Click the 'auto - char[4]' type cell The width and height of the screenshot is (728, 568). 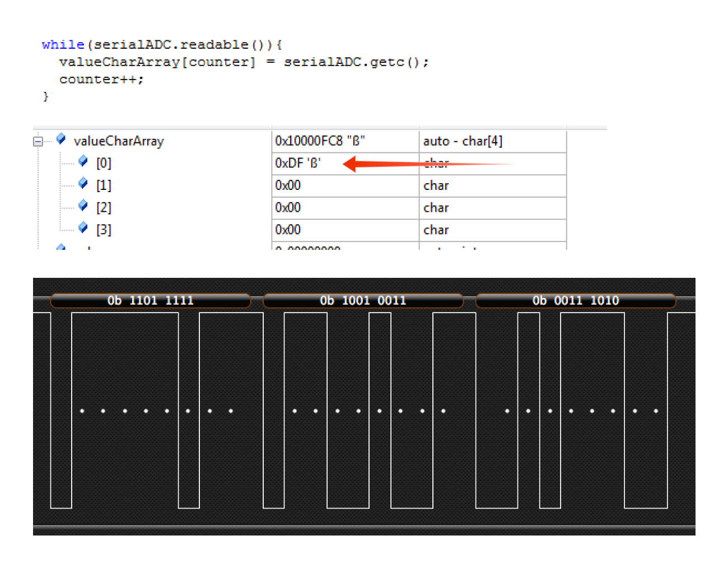coord(463,141)
